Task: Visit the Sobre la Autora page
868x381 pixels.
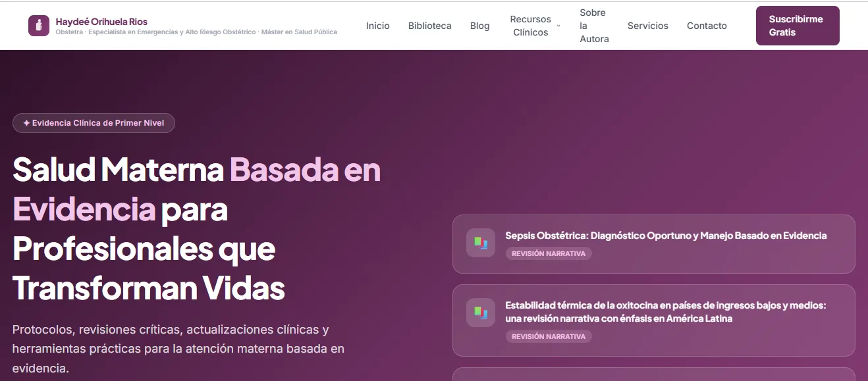Action: (594, 26)
